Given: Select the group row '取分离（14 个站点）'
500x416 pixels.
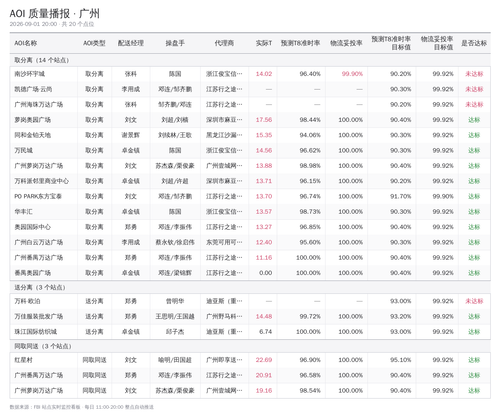Looking at the screenshot, I should [x=250, y=60].
